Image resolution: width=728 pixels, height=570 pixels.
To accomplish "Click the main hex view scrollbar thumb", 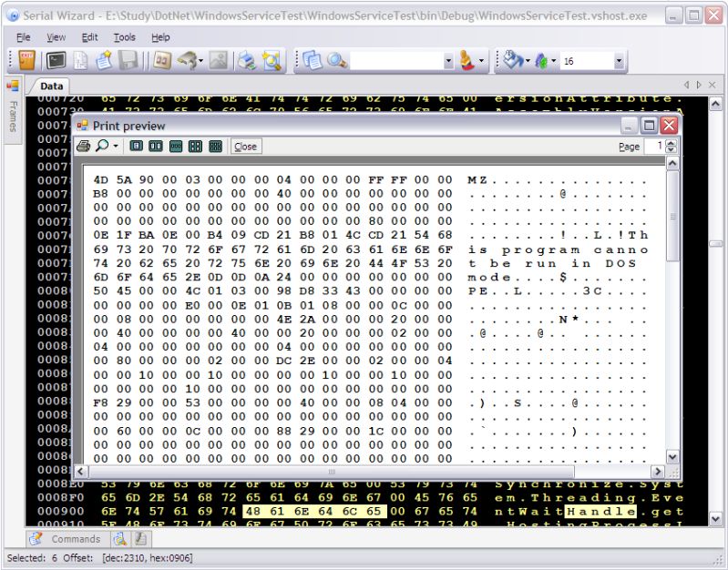I will tap(715, 244).
